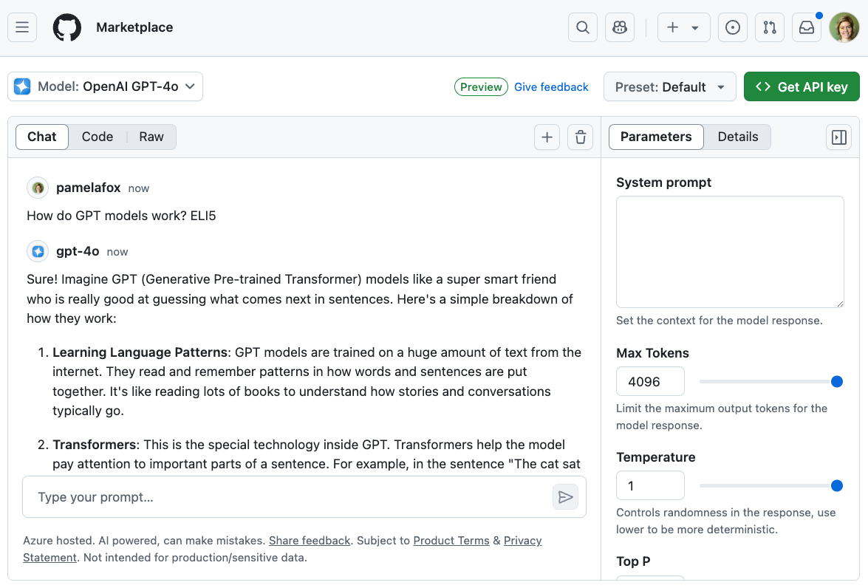Click the model sparkle icon

(x=22, y=86)
